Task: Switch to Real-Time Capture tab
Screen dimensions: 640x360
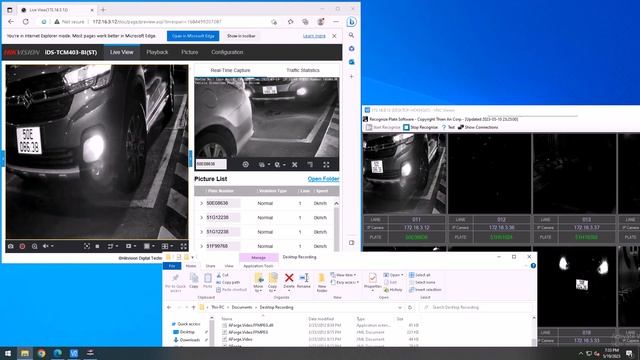Action: coord(230,70)
